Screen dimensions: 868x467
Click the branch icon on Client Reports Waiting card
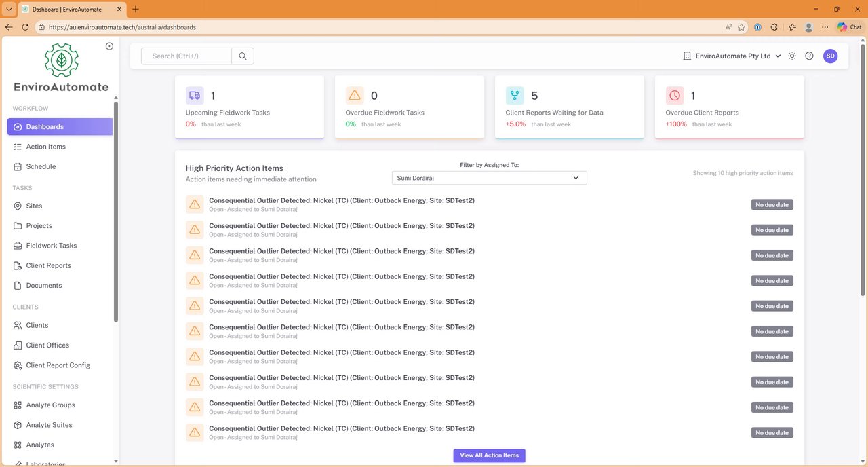coord(515,96)
